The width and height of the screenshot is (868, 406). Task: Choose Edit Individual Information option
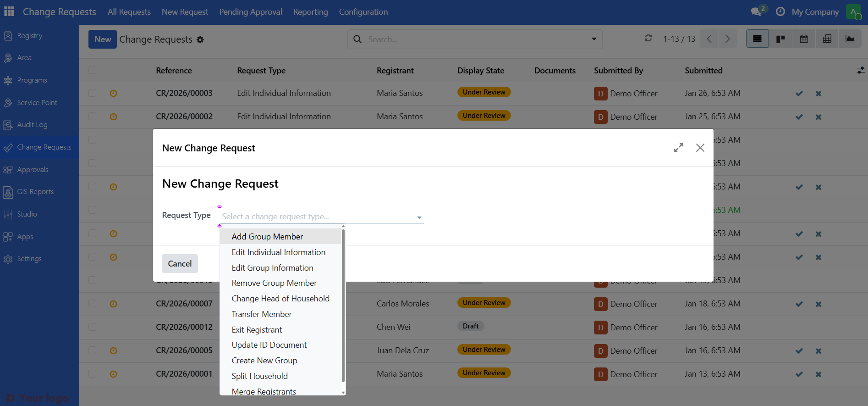tap(280, 252)
